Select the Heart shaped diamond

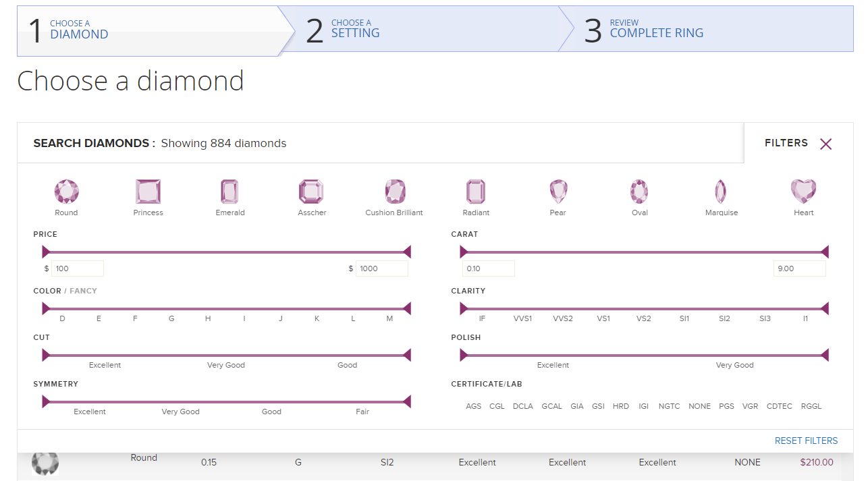(803, 192)
